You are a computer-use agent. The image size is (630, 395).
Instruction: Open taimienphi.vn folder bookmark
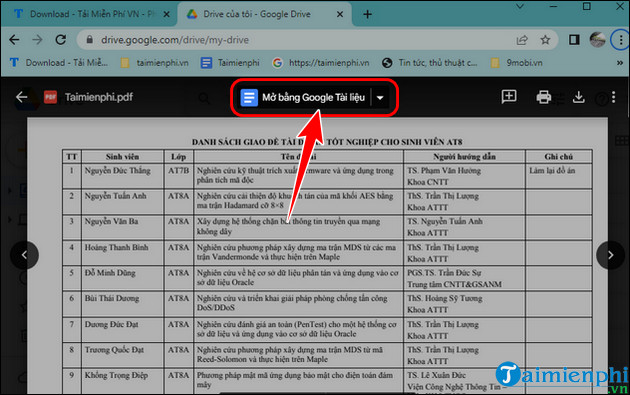154,63
